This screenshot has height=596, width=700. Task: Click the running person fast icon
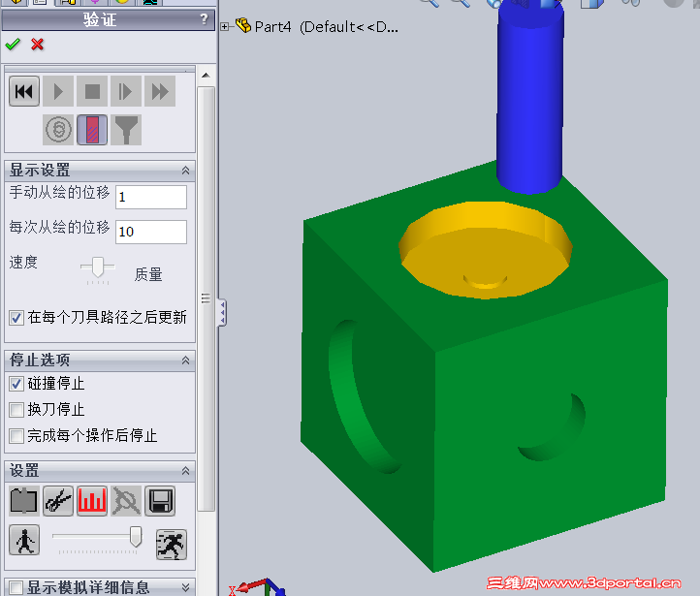coord(172,545)
